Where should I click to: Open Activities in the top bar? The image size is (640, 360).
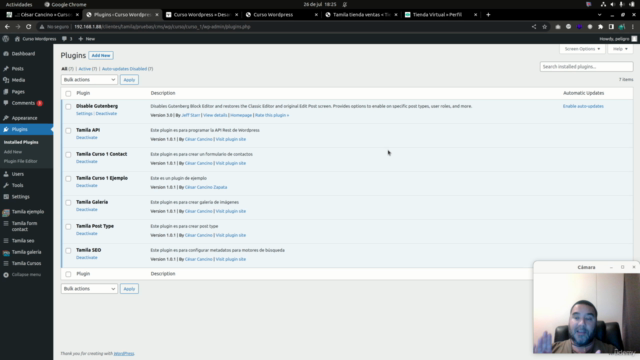click(x=19, y=4)
